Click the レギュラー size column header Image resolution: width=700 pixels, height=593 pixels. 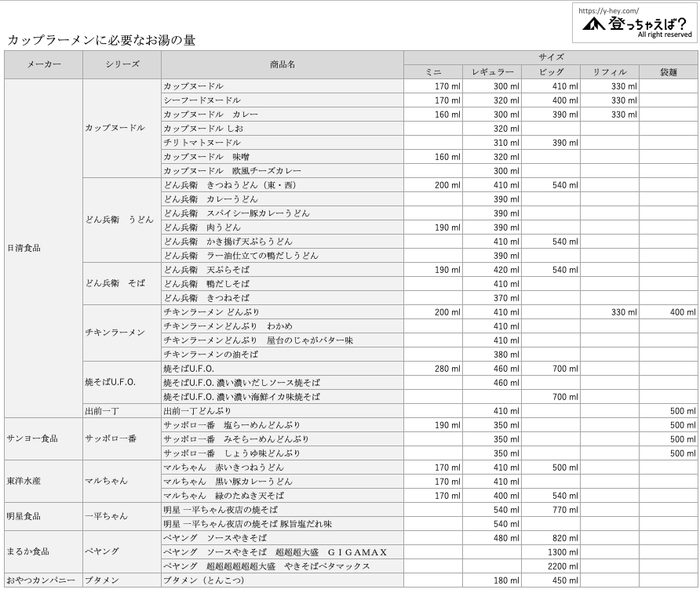pos(492,72)
